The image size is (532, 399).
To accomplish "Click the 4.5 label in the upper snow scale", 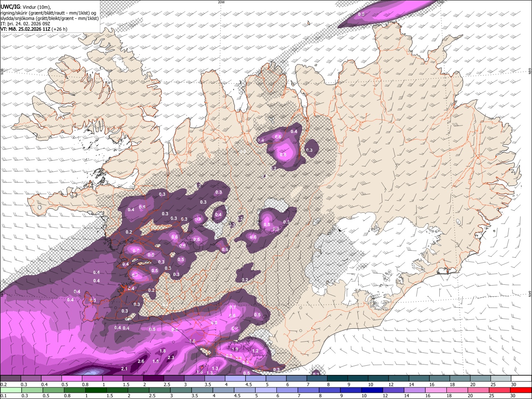I will click(249, 384).
